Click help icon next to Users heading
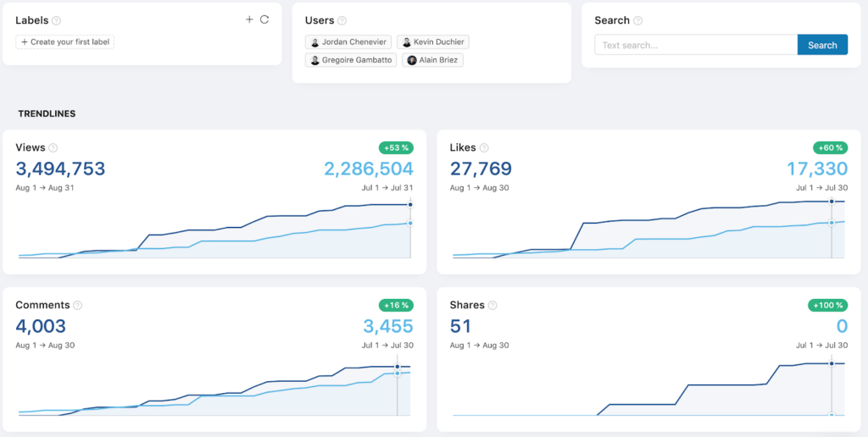Viewport: 868px width, 437px height. pyautogui.click(x=342, y=21)
